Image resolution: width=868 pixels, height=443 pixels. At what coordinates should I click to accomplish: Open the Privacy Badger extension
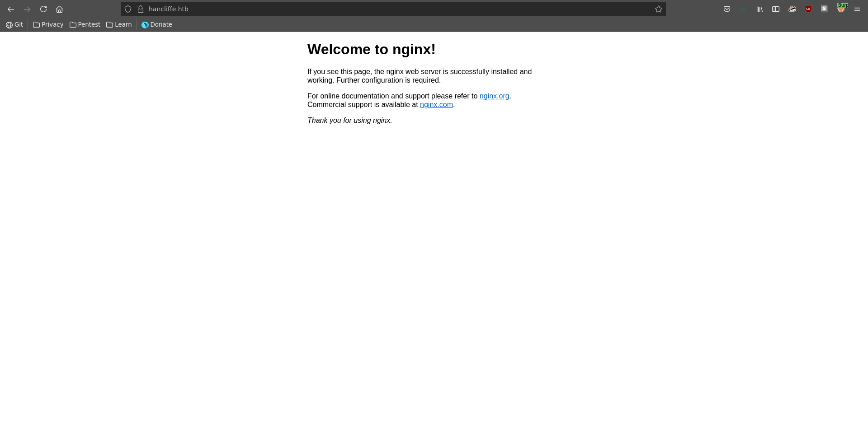click(x=792, y=9)
